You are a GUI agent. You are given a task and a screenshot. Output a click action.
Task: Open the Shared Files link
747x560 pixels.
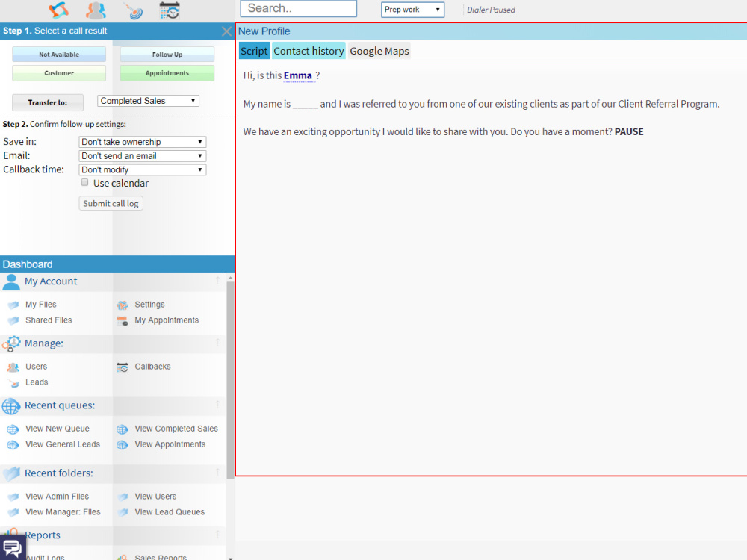(49, 320)
